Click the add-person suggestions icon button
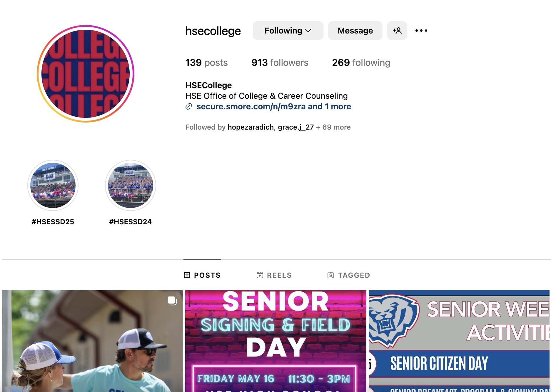 [x=397, y=31]
